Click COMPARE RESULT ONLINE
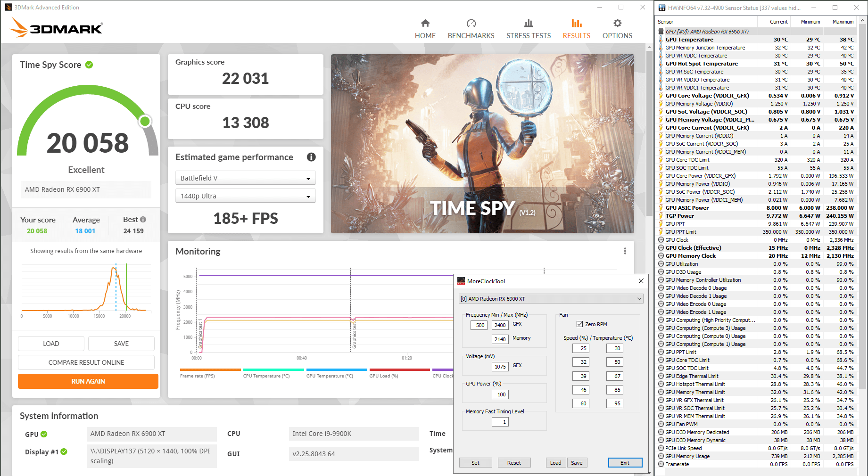Image resolution: width=868 pixels, height=476 pixels. pyautogui.click(x=86, y=362)
